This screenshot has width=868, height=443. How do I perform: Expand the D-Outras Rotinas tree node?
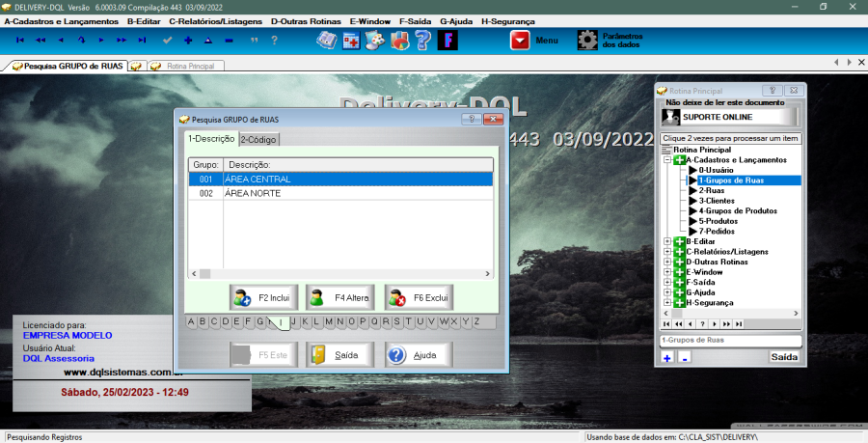click(x=667, y=262)
